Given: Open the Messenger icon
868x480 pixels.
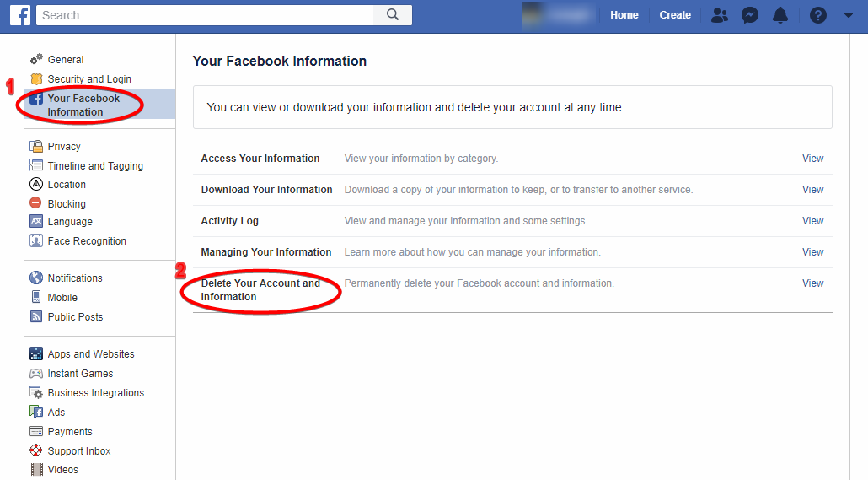Looking at the screenshot, I should 749,15.
